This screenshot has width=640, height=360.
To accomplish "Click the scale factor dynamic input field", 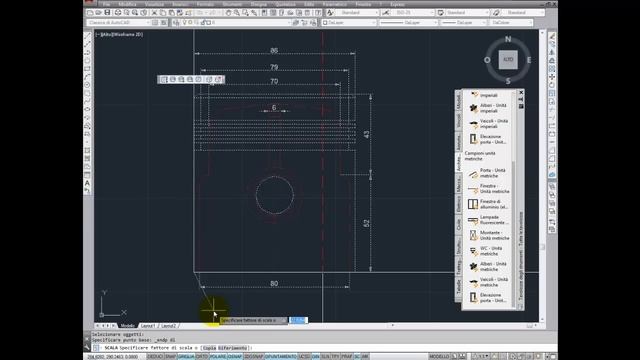I will pyautogui.click(x=298, y=320).
